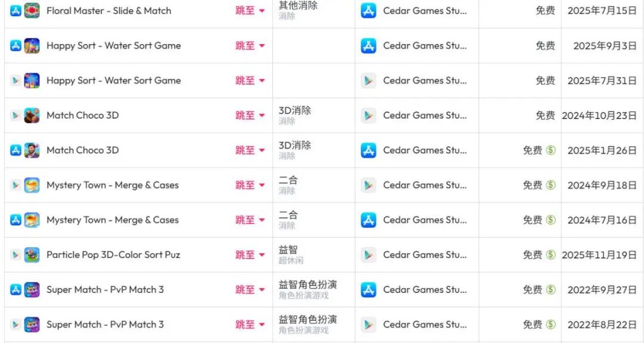
Task: Expand 跳至 for Mystery Town 2024年7月16日 row
Action: [250, 220]
